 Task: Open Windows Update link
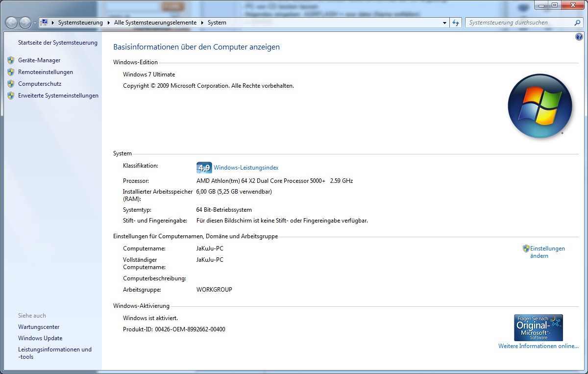[40, 338]
